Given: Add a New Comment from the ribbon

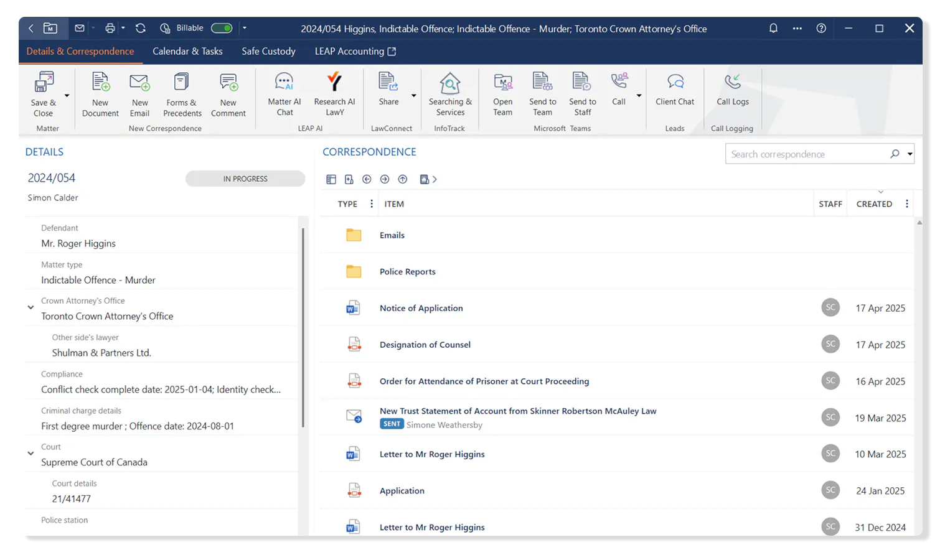Looking at the screenshot, I should [228, 95].
